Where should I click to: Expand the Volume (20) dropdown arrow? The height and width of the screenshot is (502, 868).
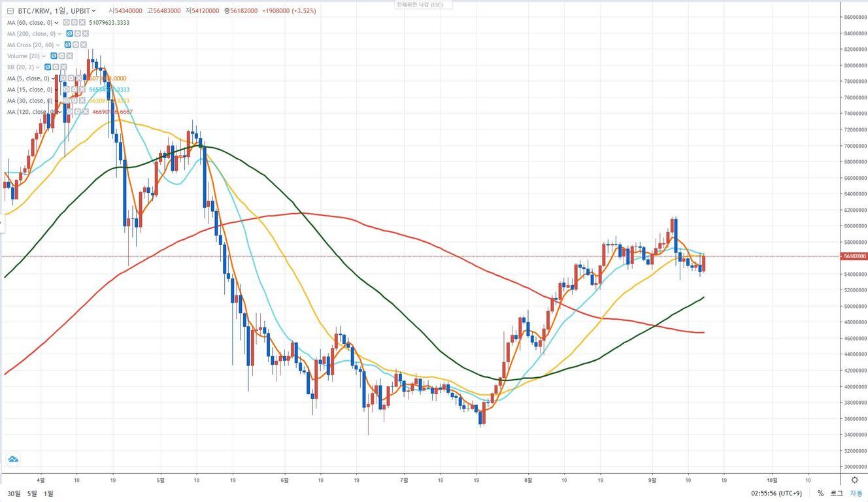coord(44,56)
